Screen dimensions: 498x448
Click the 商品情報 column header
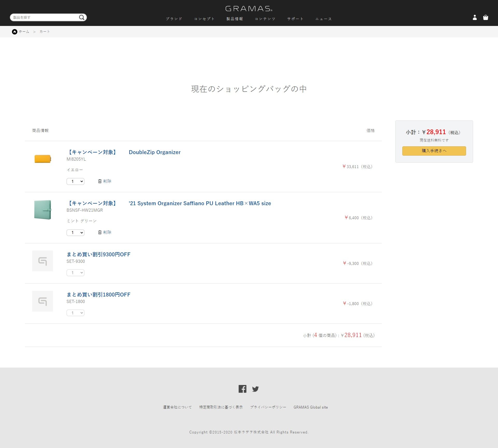tap(40, 130)
